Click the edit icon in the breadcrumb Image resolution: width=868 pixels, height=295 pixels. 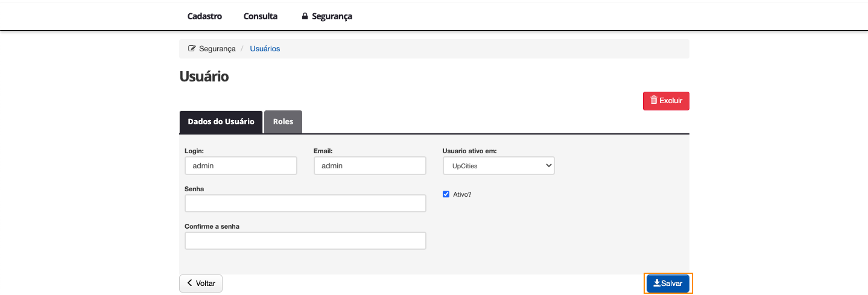point(192,48)
